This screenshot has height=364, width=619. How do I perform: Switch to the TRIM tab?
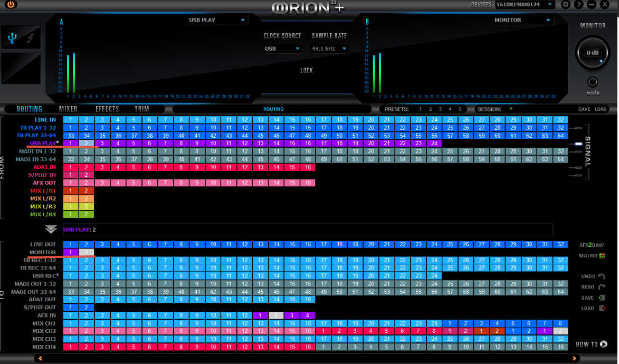tap(142, 109)
